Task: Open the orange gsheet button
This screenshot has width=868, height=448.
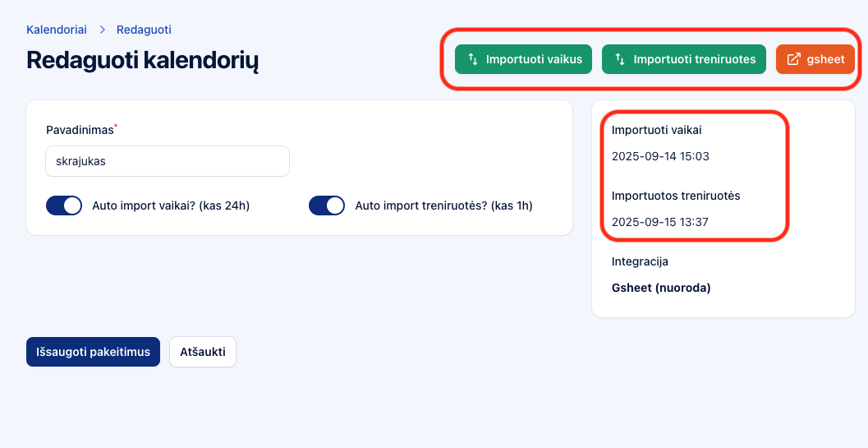Action: [x=815, y=59]
